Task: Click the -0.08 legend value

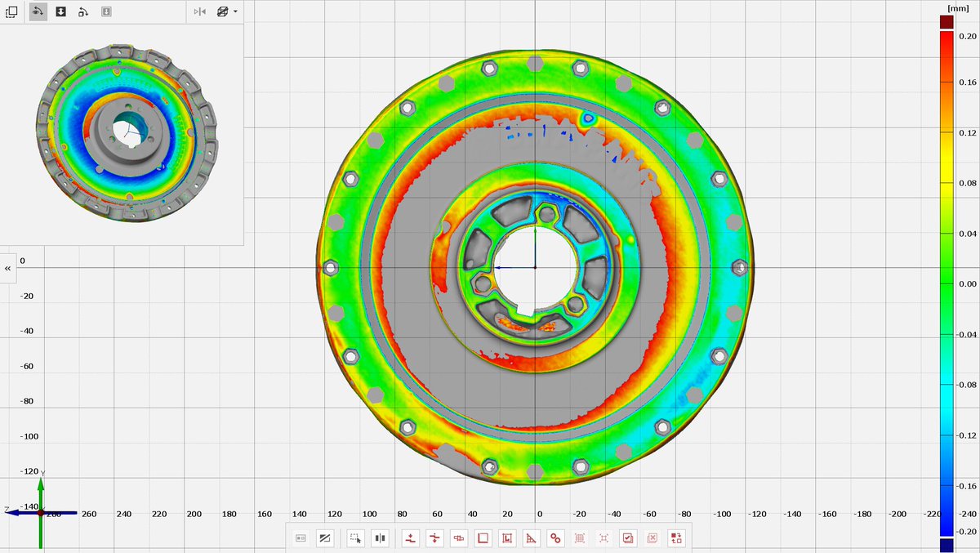Action: 967,384
